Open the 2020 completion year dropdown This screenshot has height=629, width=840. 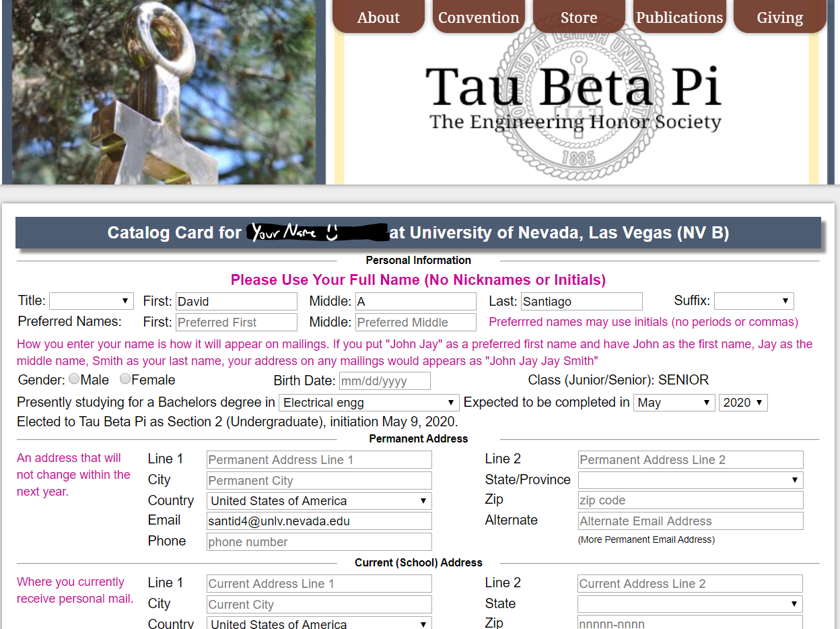coord(743,403)
